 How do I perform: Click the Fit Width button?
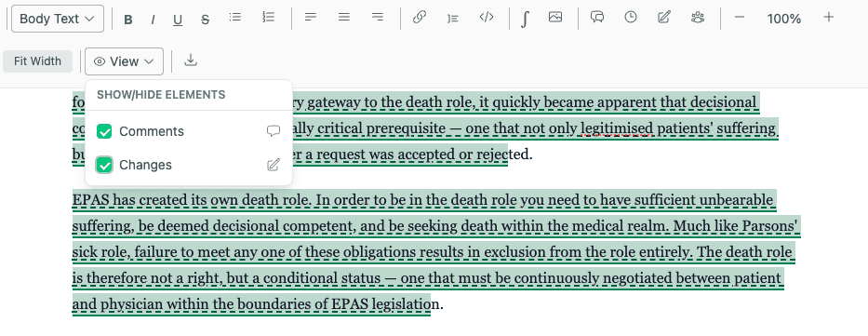[37, 61]
